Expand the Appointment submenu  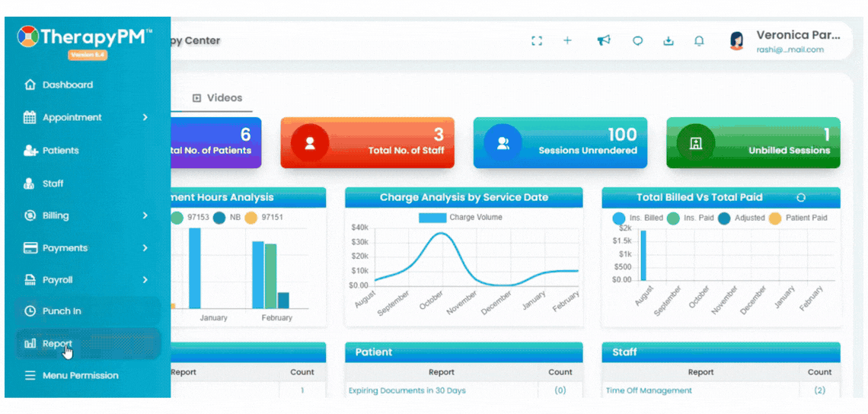click(x=145, y=117)
